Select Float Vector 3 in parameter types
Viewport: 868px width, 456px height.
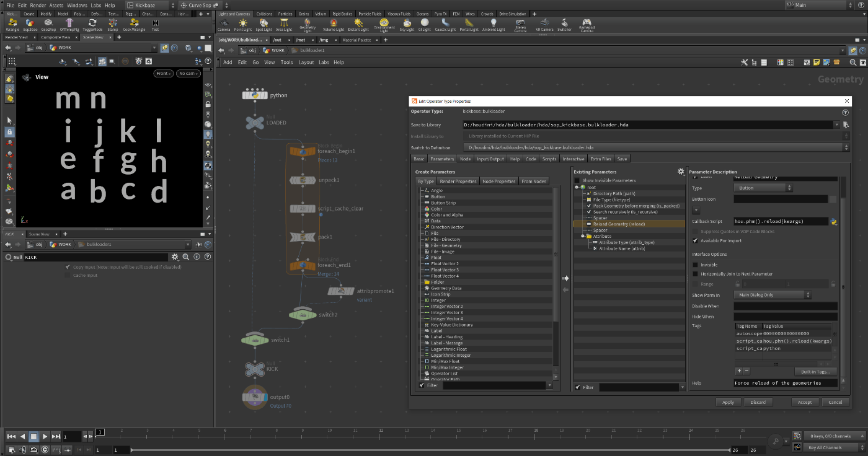[445, 270]
